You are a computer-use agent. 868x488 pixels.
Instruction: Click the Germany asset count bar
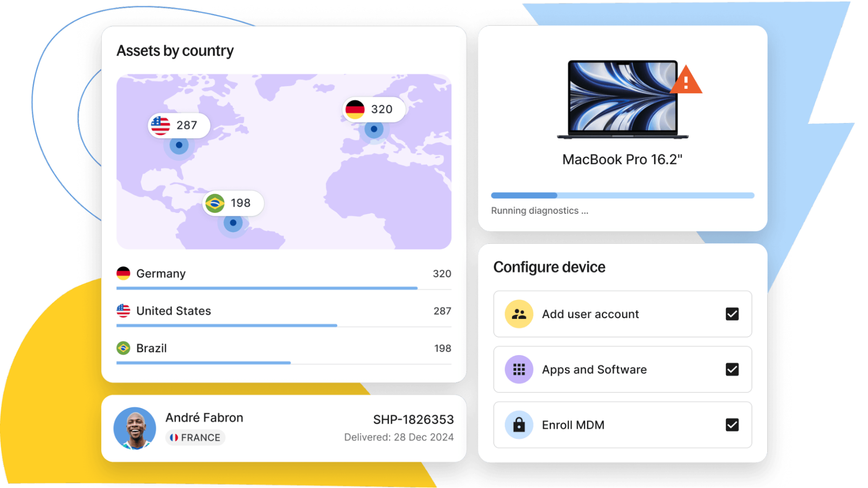(284, 288)
